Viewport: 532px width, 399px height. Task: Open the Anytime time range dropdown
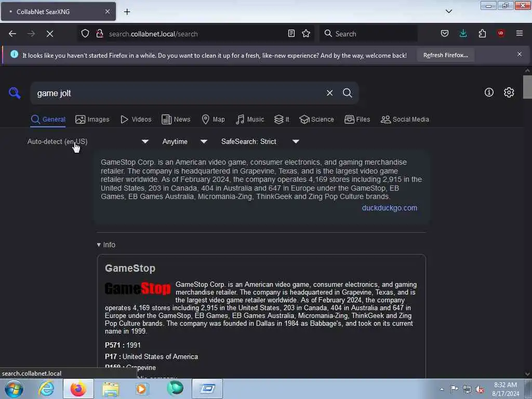point(184,141)
